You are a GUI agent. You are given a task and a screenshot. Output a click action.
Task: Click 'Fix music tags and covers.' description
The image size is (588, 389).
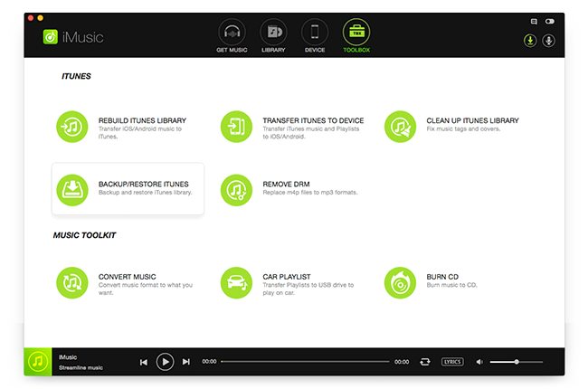tap(463, 129)
